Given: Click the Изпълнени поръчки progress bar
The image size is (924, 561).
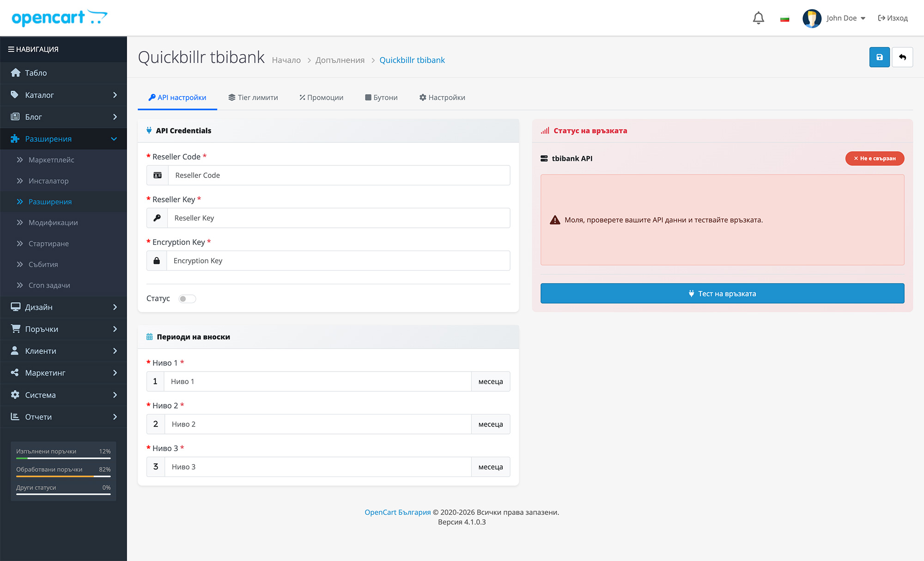Looking at the screenshot, I should point(63,458).
